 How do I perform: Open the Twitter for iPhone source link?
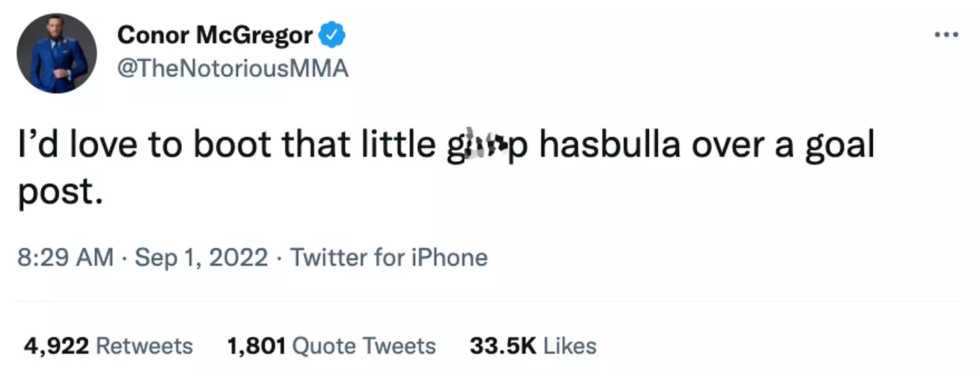(389, 258)
